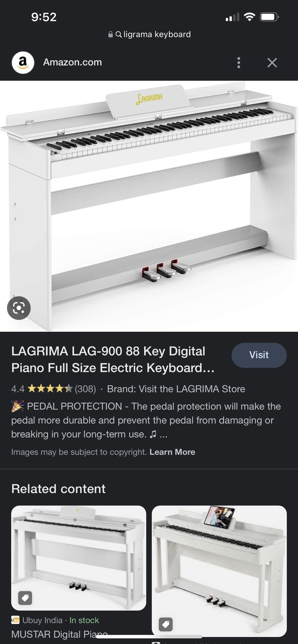The height and width of the screenshot is (644, 298).
Task: Tap the lock icon in address bar
Action: (x=111, y=34)
